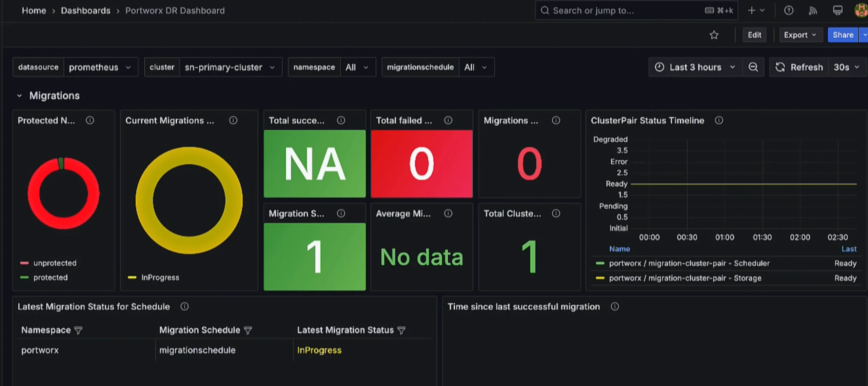Click the Share button
Screen dimensions: 868x386
(843, 35)
